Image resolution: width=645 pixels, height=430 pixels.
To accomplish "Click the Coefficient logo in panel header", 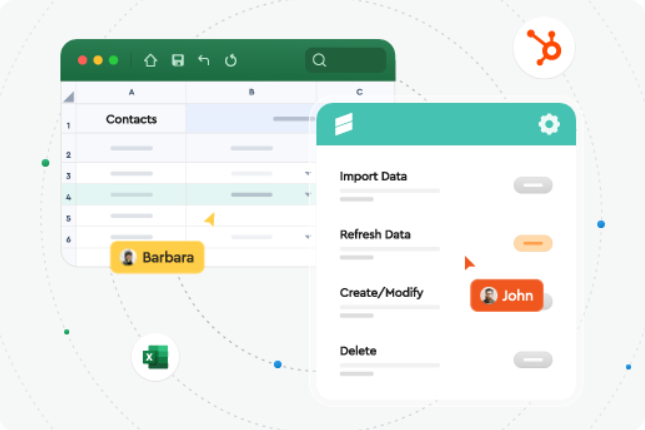I will (x=344, y=125).
